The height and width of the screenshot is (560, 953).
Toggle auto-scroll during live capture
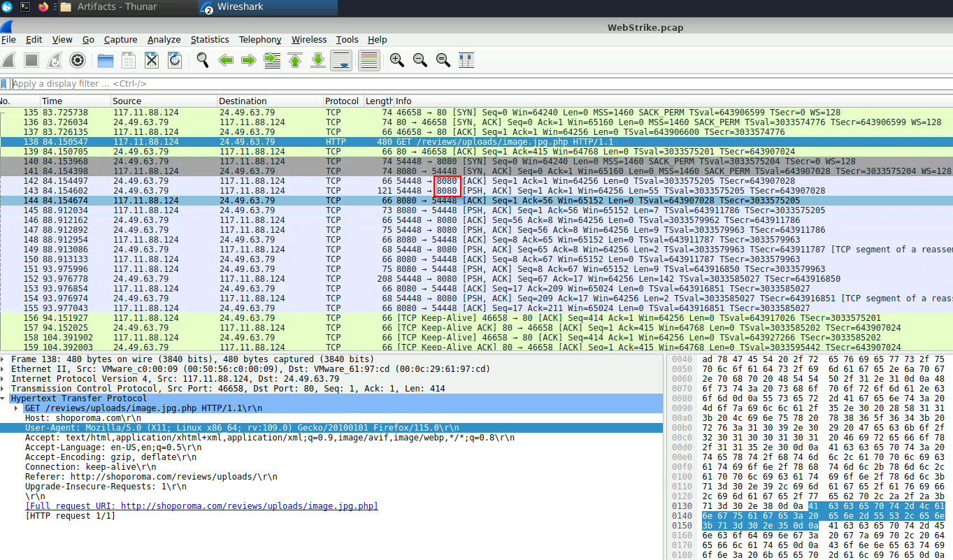coord(341,61)
